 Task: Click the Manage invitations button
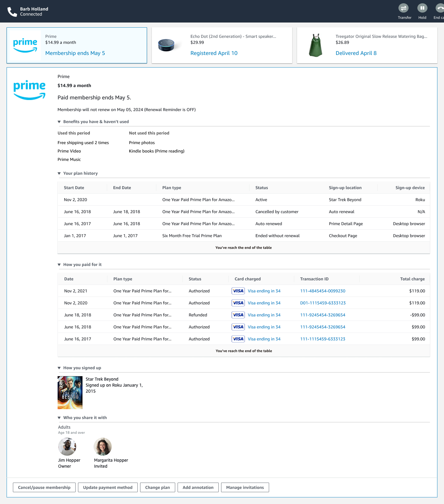pyautogui.click(x=245, y=487)
